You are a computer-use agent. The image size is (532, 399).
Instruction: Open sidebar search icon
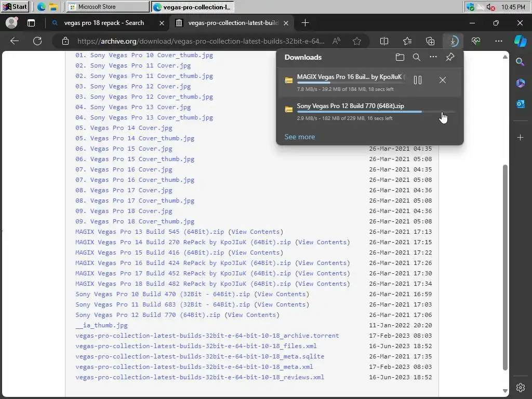(520, 62)
